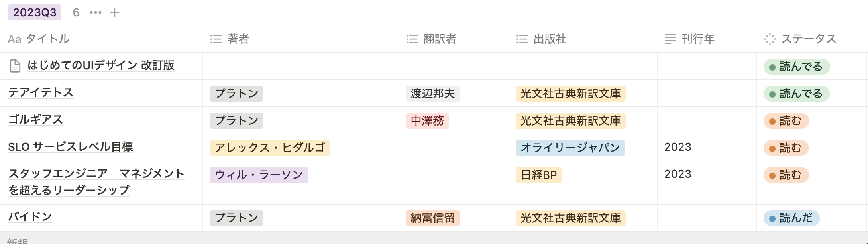Change the 読む status of ゴルギアス
Screen dimensions: 868x244
[786, 121]
